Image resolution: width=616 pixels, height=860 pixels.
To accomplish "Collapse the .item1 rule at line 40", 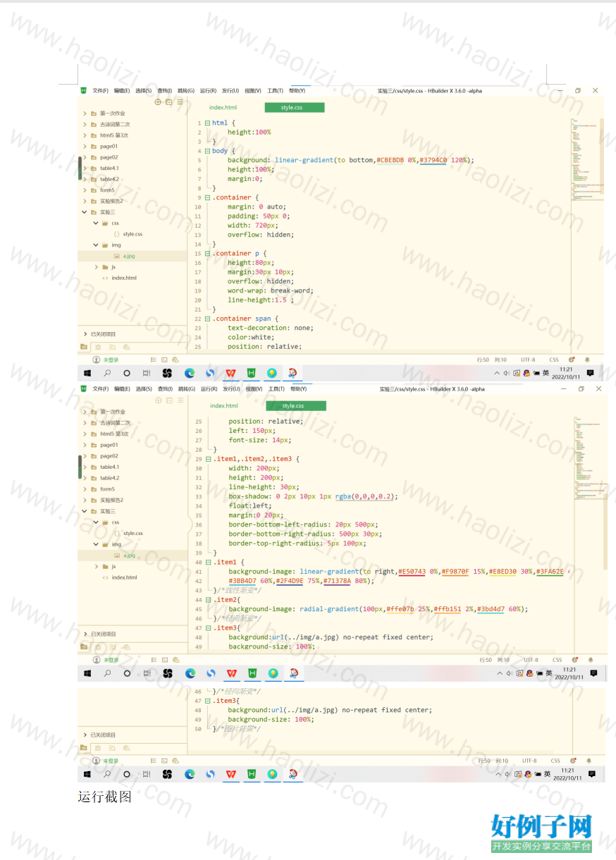I will pos(208,563).
